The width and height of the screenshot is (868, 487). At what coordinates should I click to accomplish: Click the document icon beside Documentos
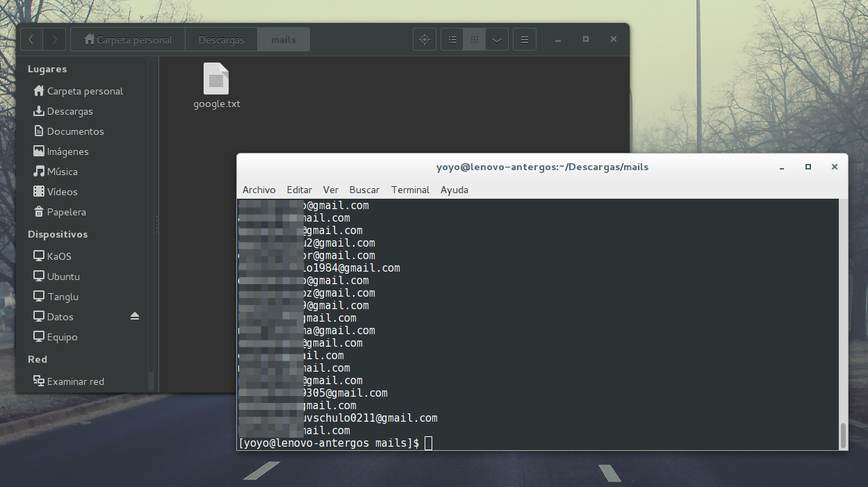[39, 131]
